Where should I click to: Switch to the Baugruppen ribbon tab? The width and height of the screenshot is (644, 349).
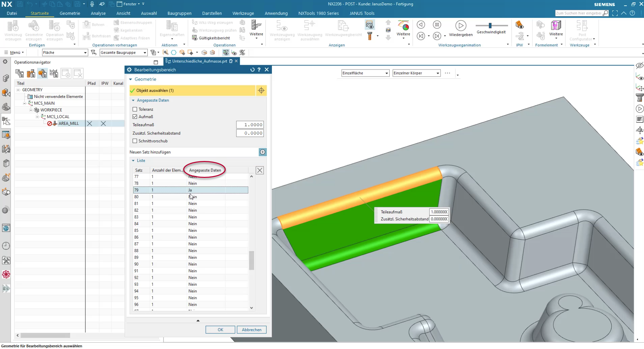pyautogui.click(x=179, y=14)
